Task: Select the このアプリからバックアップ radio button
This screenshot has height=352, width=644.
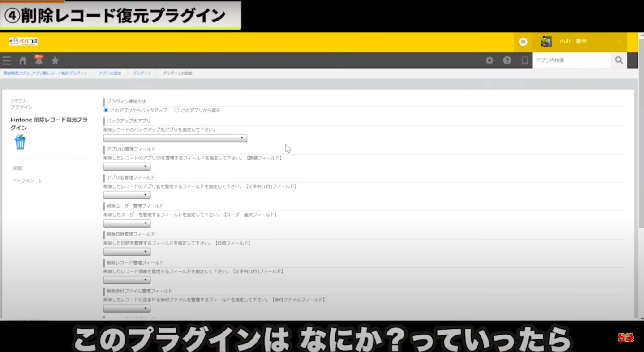Action: coord(106,110)
